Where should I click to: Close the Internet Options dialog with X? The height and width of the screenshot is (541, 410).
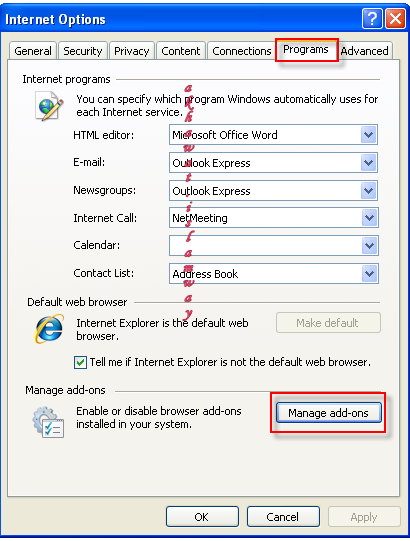[x=395, y=18]
